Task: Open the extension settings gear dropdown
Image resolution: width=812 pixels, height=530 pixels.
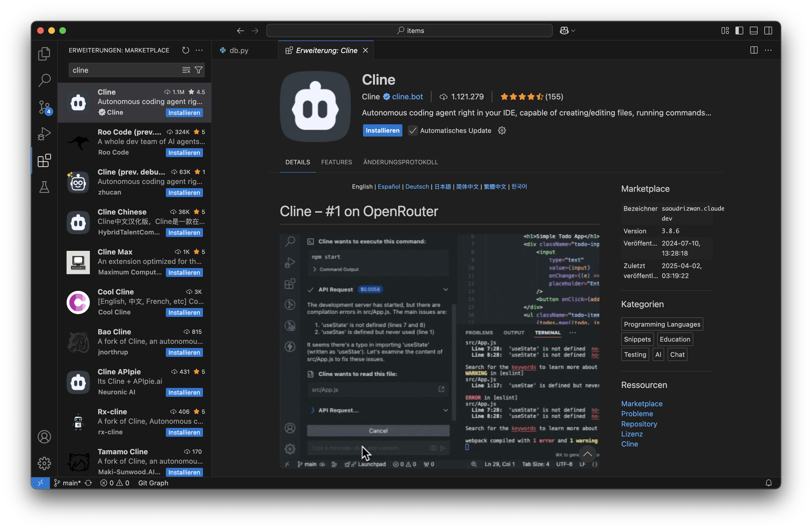Action: click(x=501, y=131)
